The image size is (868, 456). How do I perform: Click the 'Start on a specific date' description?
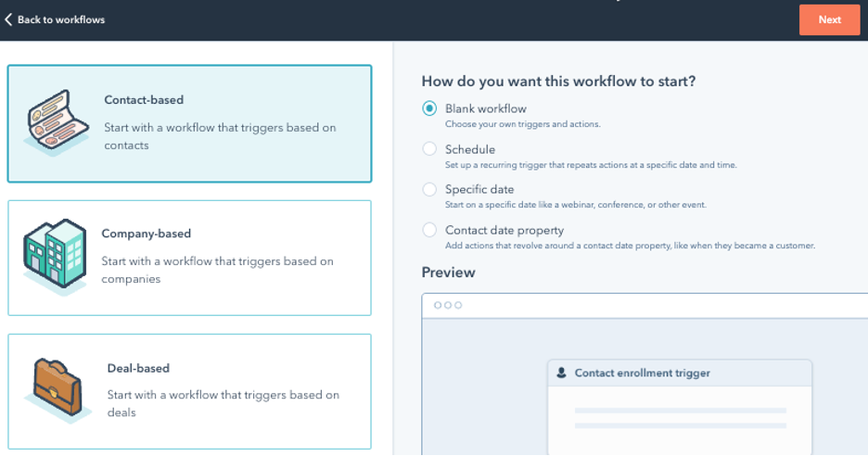pyautogui.click(x=576, y=205)
